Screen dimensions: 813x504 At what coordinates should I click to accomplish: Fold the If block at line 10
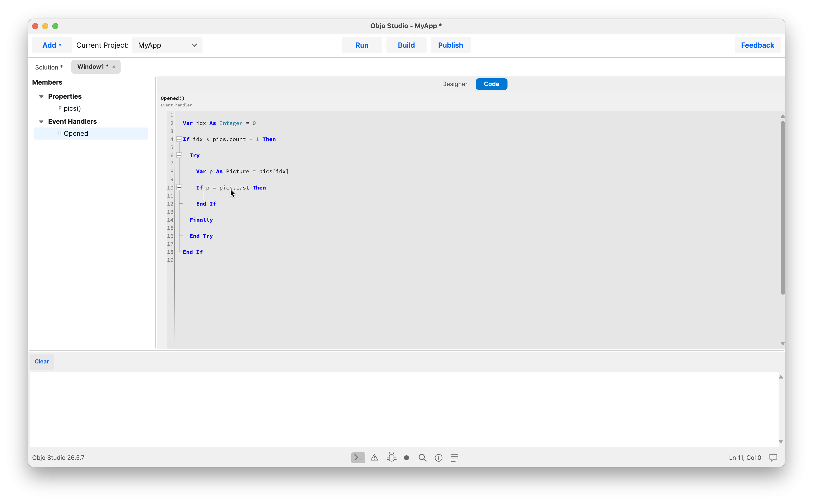pyautogui.click(x=179, y=187)
